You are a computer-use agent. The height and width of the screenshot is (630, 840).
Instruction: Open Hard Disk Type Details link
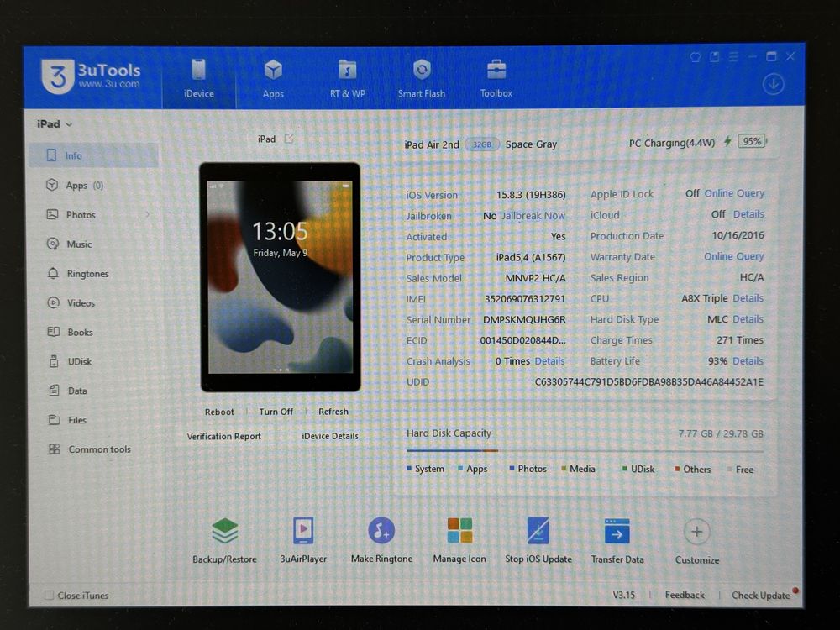748,319
